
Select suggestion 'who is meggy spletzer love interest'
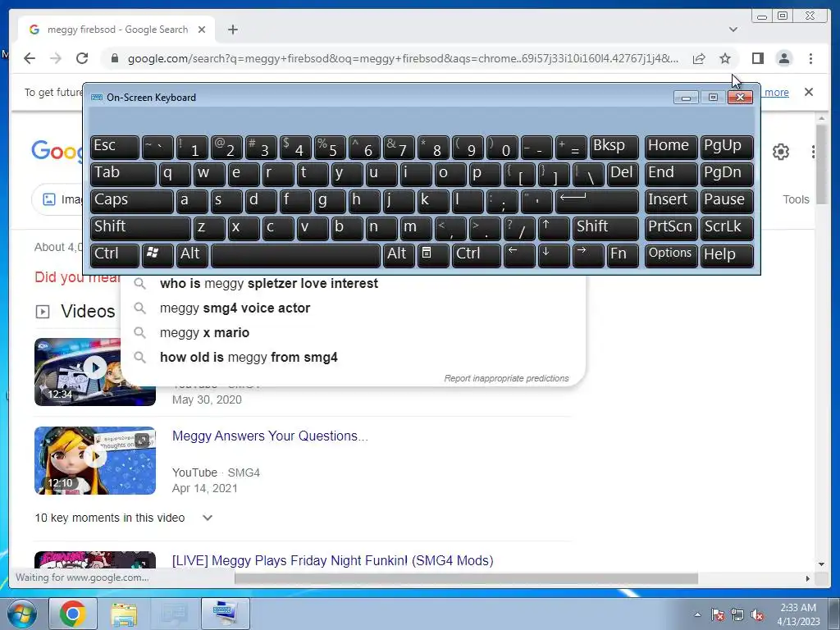(x=353, y=283)
